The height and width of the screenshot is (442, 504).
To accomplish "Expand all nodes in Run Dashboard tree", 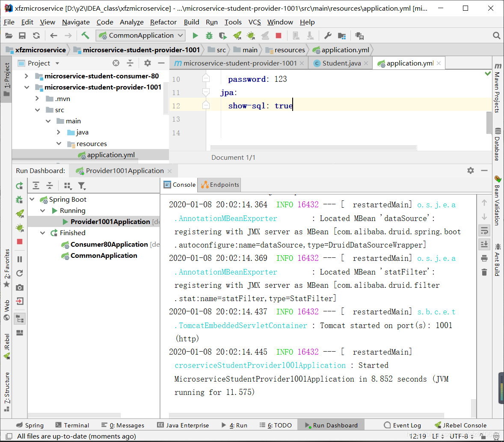I will 36,185.
